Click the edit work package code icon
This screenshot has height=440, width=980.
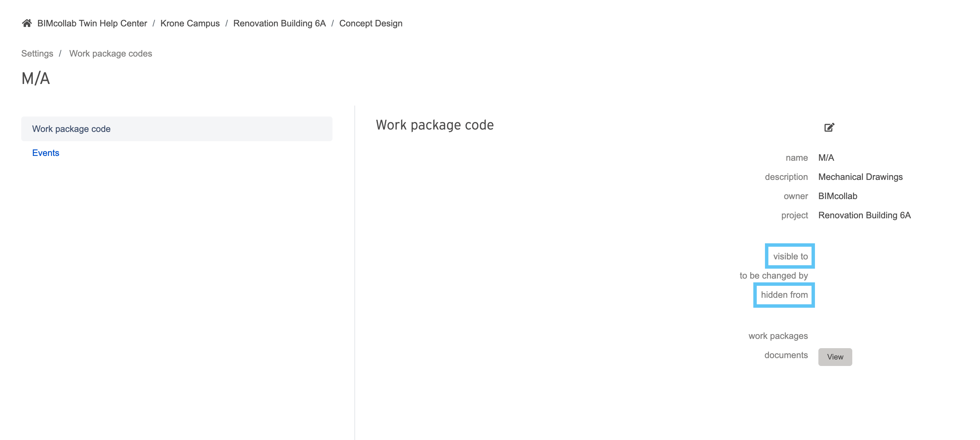[829, 127]
